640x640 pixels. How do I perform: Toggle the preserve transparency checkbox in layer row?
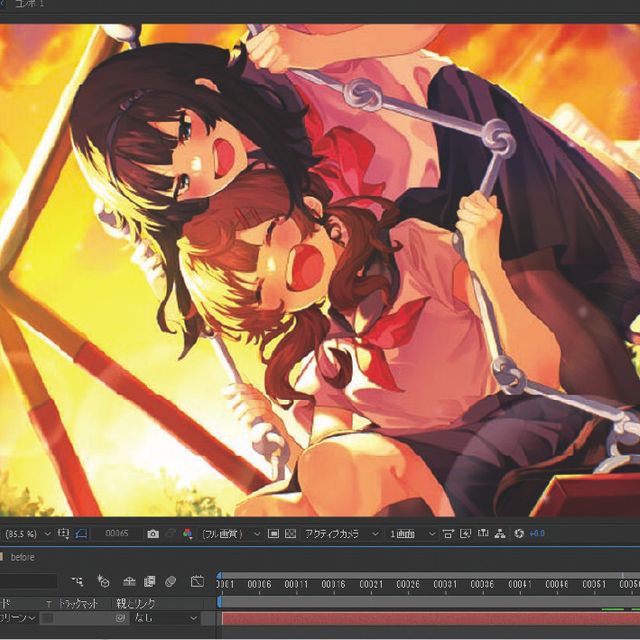point(48,618)
